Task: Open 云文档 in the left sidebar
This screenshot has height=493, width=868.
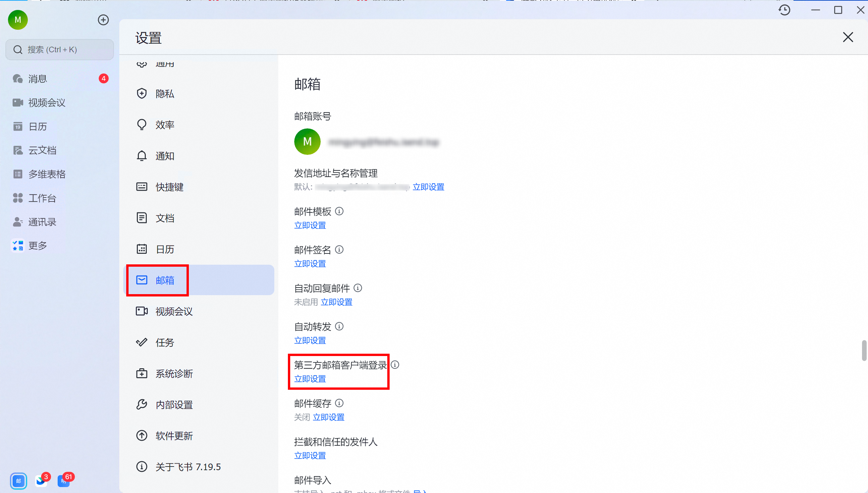Action: click(42, 150)
